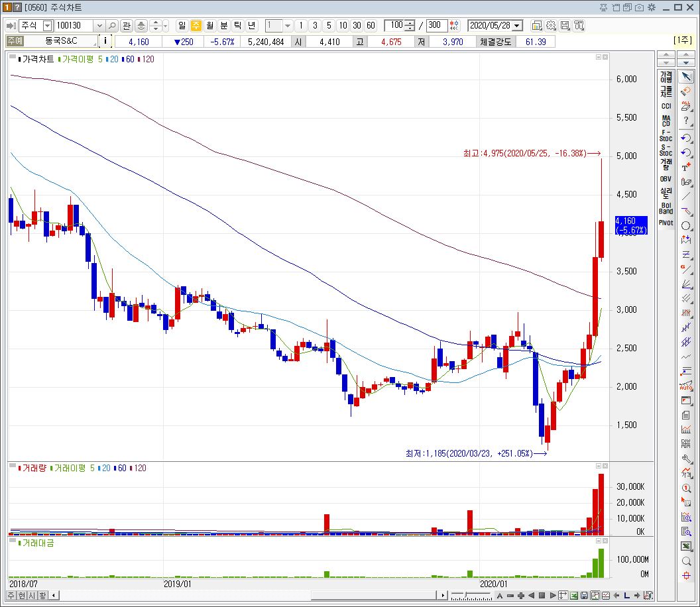The height and width of the screenshot is (607, 700).
Task: Open the small dropdown arrow after the stepper
Action: [x=165, y=26]
